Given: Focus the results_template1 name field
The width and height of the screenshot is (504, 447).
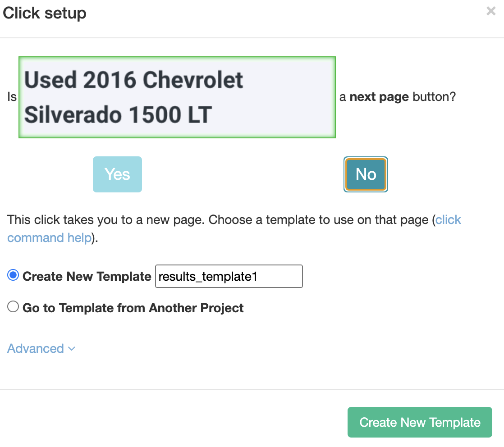Looking at the screenshot, I should [x=229, y=276].
